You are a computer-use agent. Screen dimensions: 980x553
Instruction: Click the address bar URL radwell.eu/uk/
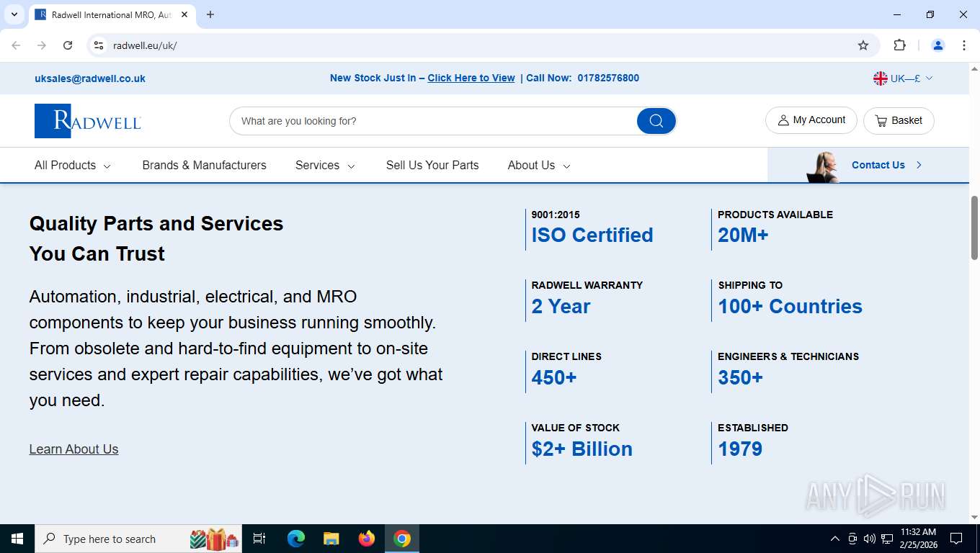(x=145, y=45)
